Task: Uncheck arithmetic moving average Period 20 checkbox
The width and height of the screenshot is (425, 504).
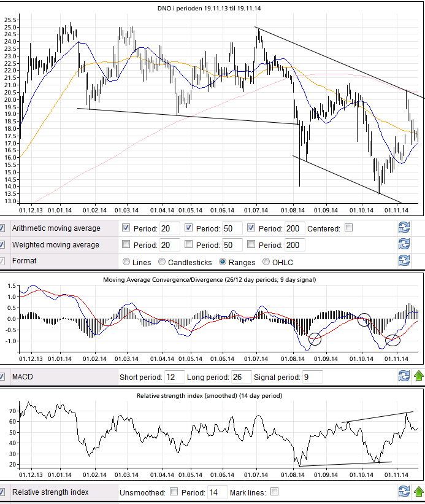Action: point(127,228)
